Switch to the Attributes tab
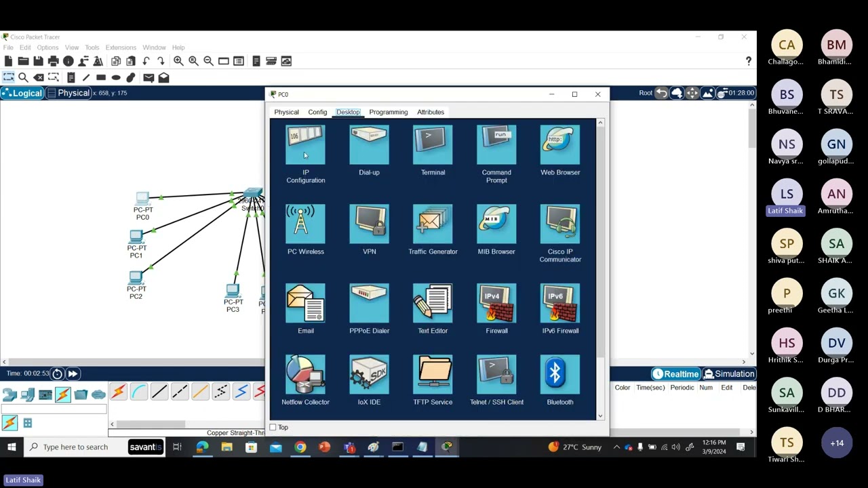This screenshot has height=488, width=868. [431, 112]
